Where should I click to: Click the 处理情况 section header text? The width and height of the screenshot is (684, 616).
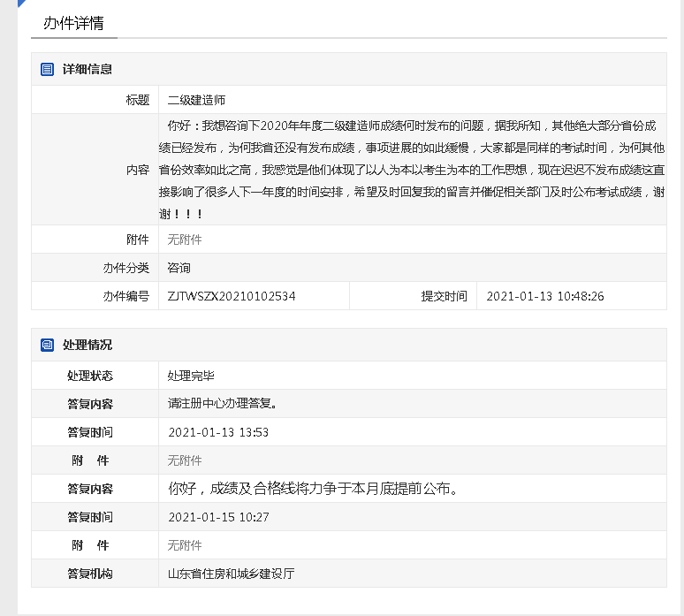87,345
